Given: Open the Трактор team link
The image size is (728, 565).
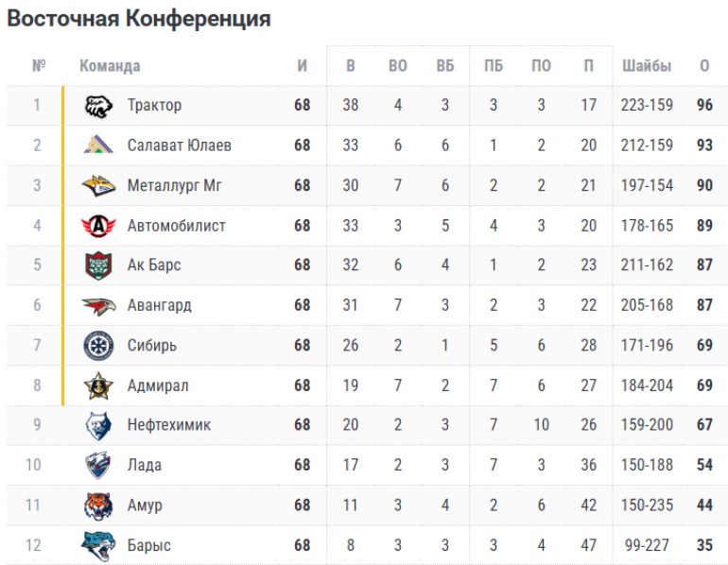Looking at the screenshot, I should click(x=155, y=105).
